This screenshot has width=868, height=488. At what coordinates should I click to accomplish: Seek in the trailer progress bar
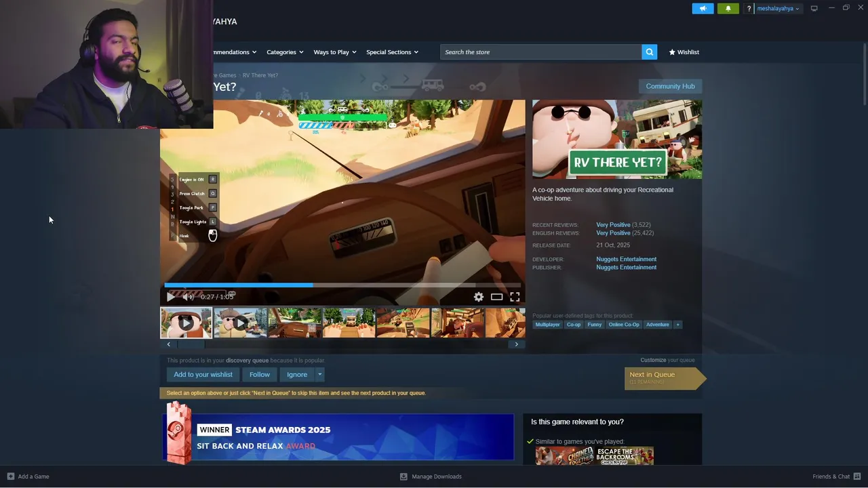342,285
